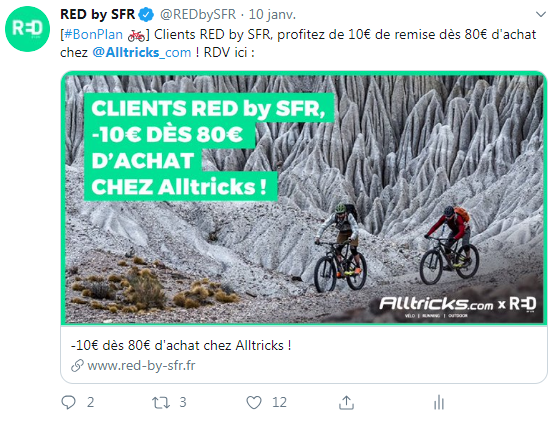
Task: Click the Alltricks promo image
Action: 304,198
